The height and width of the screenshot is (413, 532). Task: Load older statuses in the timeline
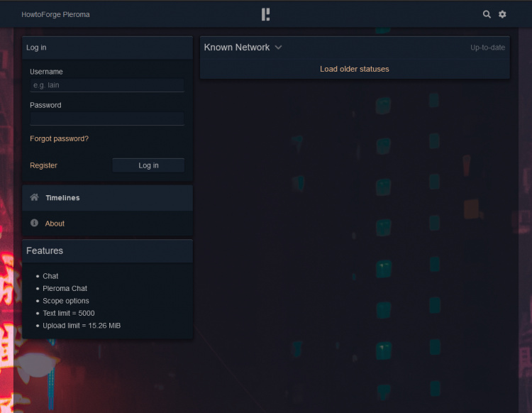(x=354, y=69)
